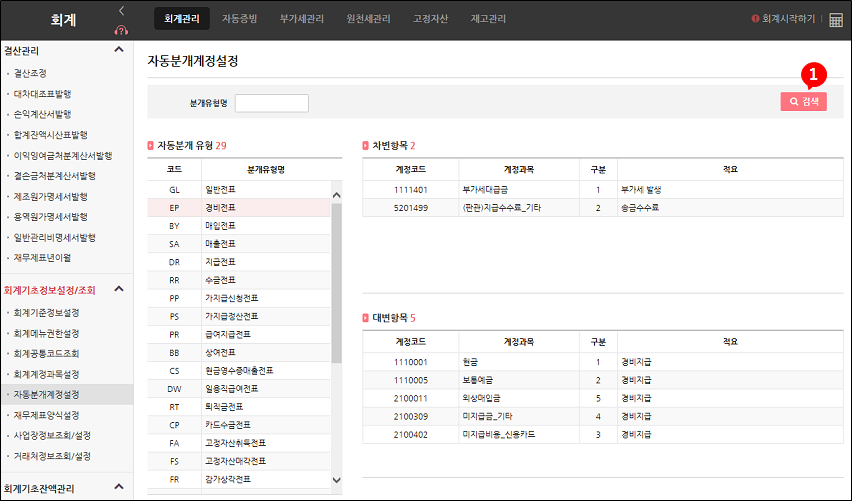Open 이익잉여금처분계산서발행 menu item
The image size is (852, 501).
pos(63,156)
